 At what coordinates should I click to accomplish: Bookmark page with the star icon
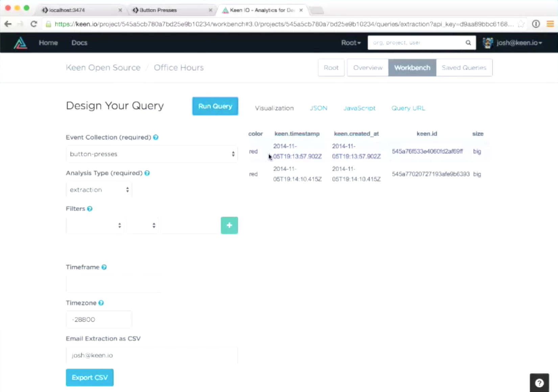521,24
